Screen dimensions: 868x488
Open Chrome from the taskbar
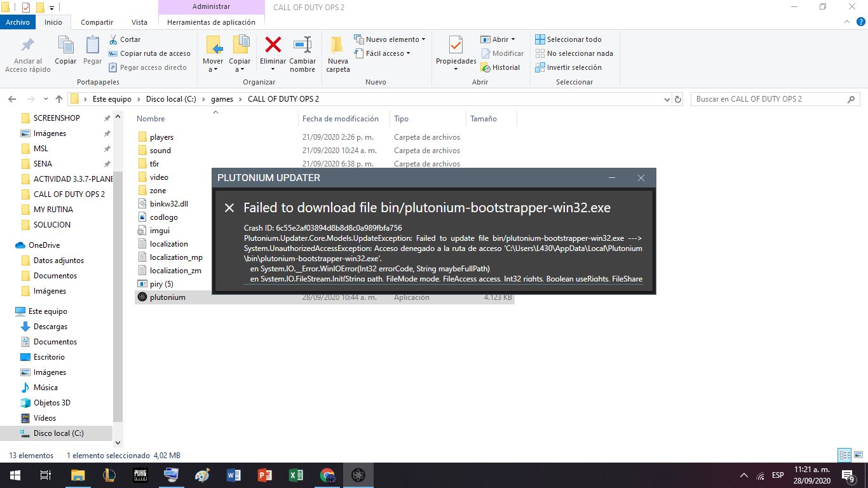327,475
